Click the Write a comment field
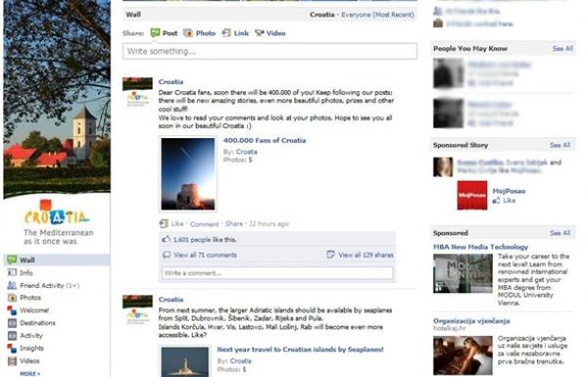The image size is (588, 377). tap(277, 273)
